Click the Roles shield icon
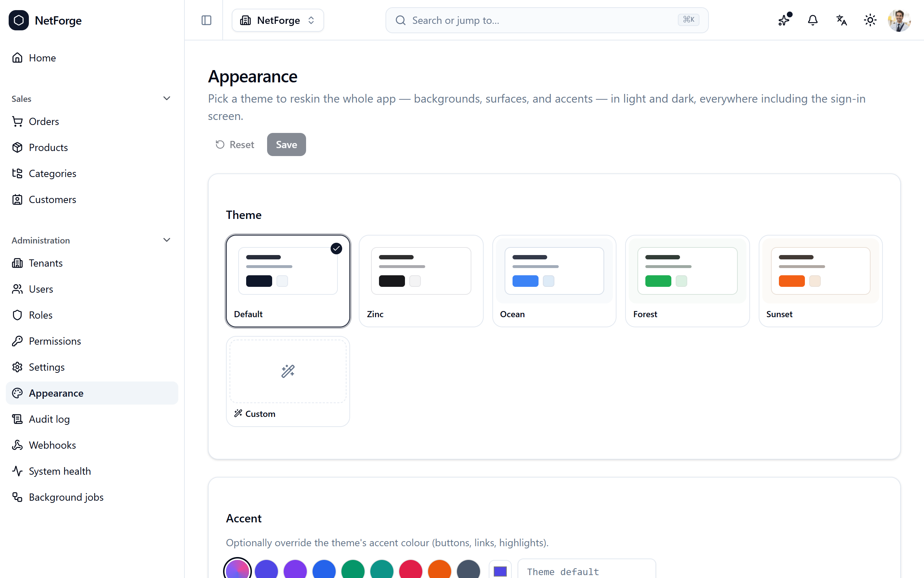The image size is (924, 578). click(17, 315)
